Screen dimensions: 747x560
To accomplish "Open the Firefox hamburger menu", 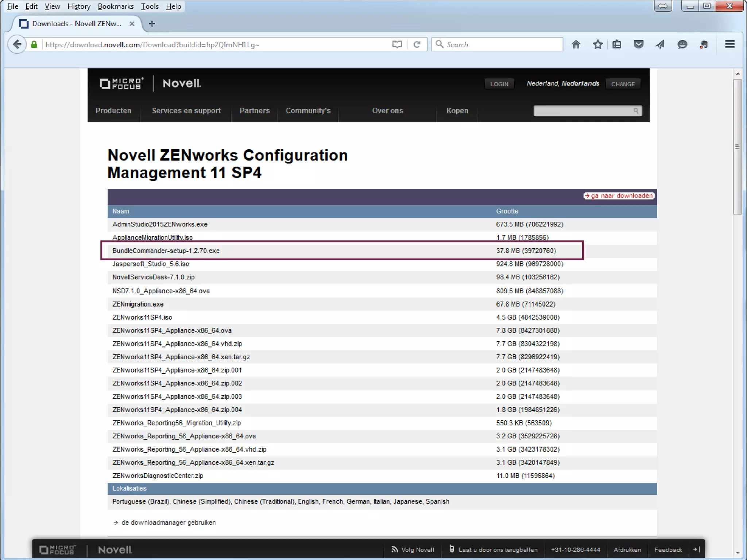I will click(730, 44).
